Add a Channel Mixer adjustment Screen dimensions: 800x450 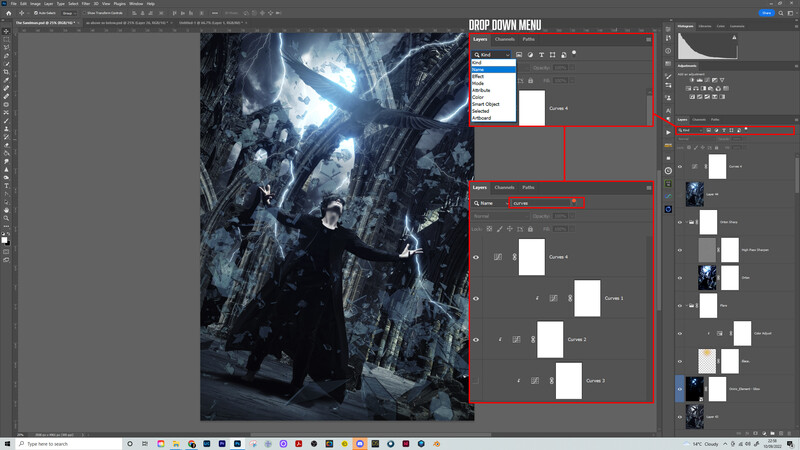[x=718, y=88]
